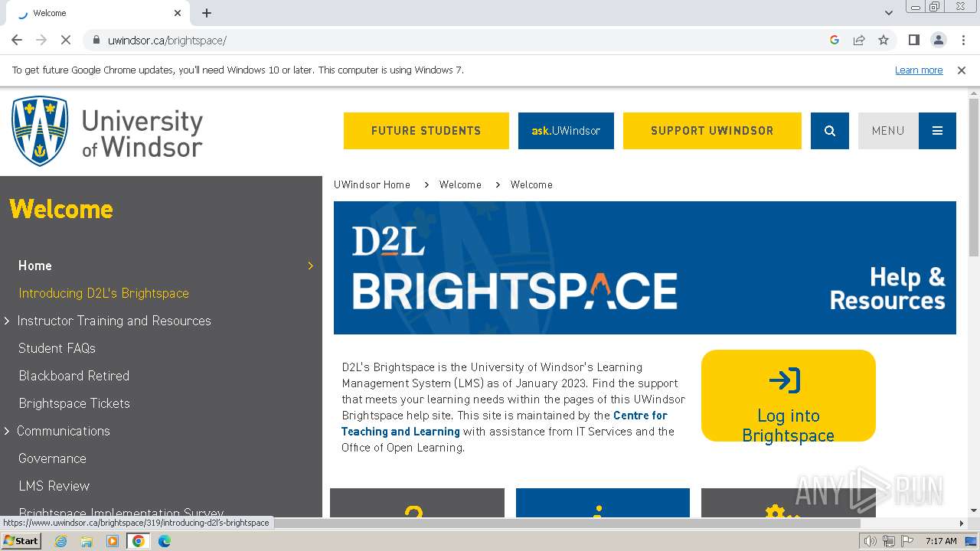Click the vertical page scrollbar thumb
980x551 pixels.
tap(974, 178)
